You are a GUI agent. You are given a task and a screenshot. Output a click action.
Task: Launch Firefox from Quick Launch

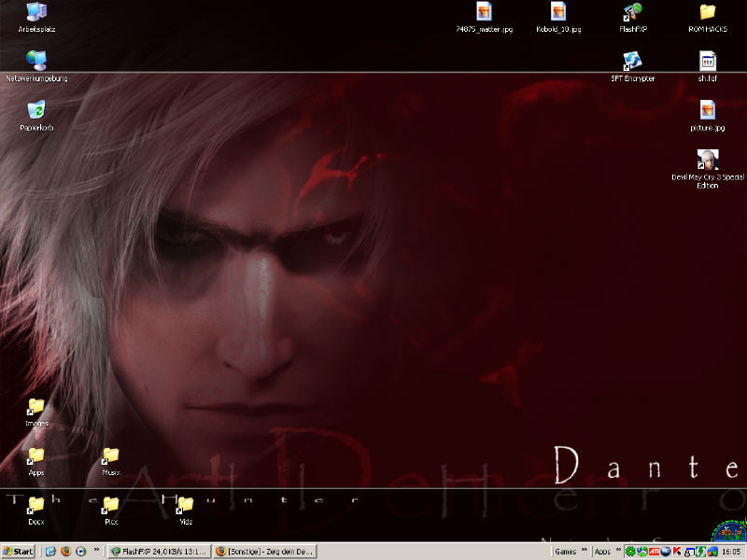click(x=65, y=552)
